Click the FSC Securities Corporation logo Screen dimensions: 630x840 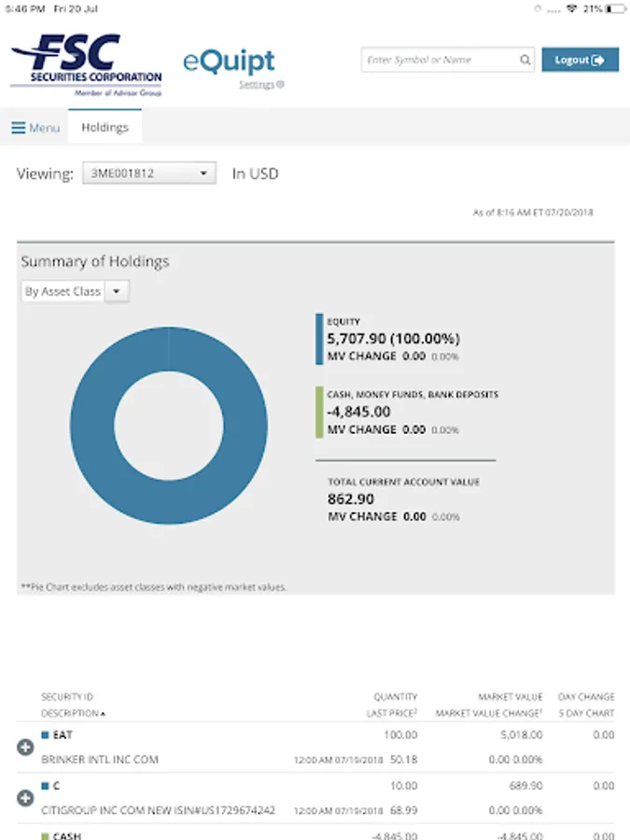click(86, 63)
